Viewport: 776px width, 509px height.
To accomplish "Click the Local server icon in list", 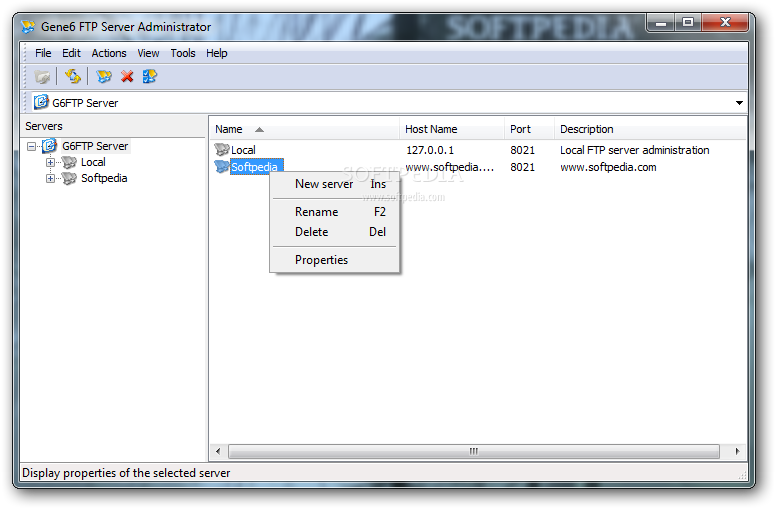I will [222, 149].
